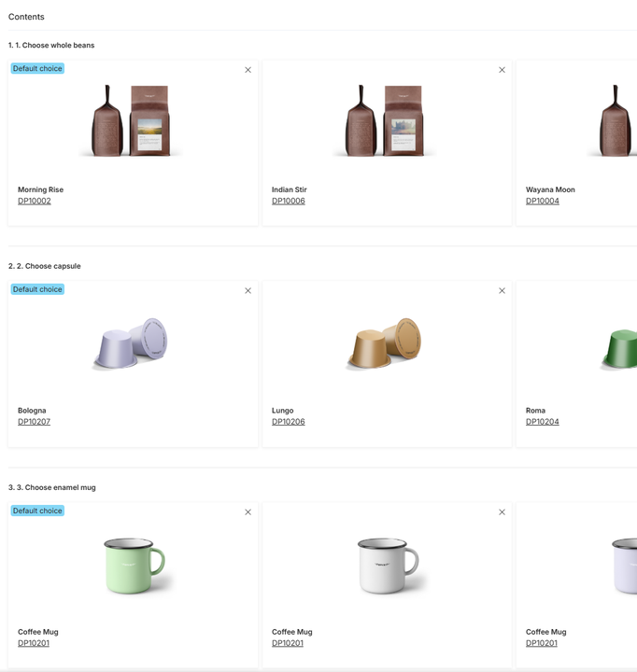
Task: Click golden Lungo capsule image
Action: point(385,343)
